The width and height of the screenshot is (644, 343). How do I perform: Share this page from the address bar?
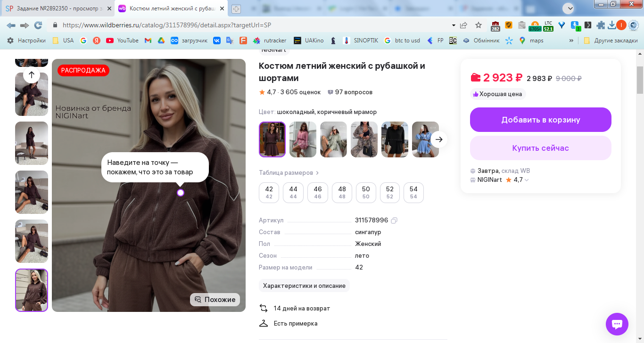(464, 25)
